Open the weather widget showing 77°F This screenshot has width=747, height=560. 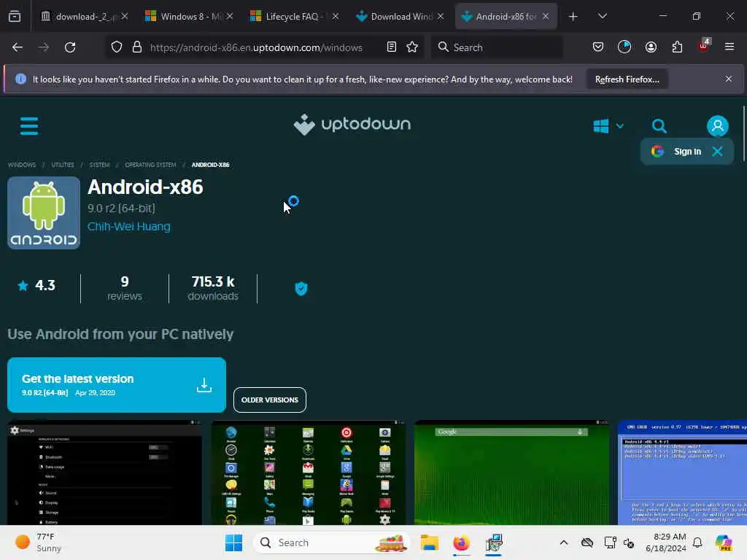[x=39, y=542]
